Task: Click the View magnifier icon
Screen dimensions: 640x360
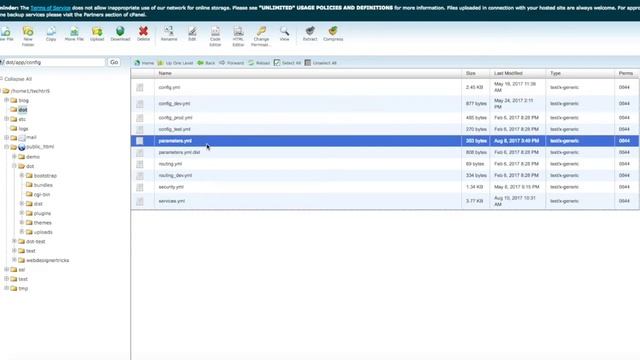Action: pos(284,31)
